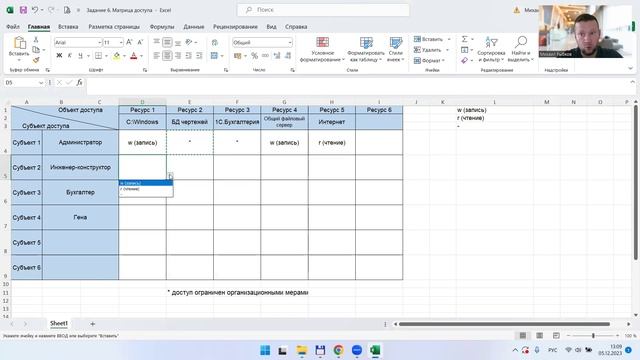Decrease decimal places
The width and height of the screenshot is (640, 360).
point(288,56)
